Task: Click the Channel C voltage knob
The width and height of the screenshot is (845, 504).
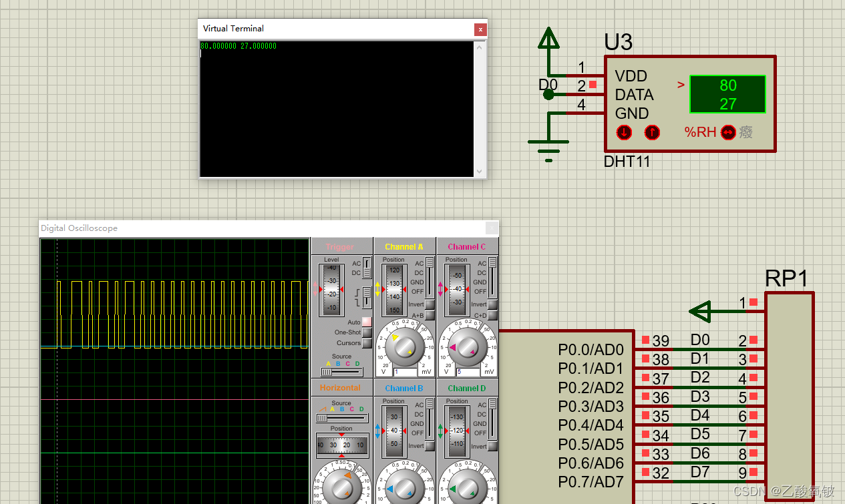Action: [x=467, y=346]
